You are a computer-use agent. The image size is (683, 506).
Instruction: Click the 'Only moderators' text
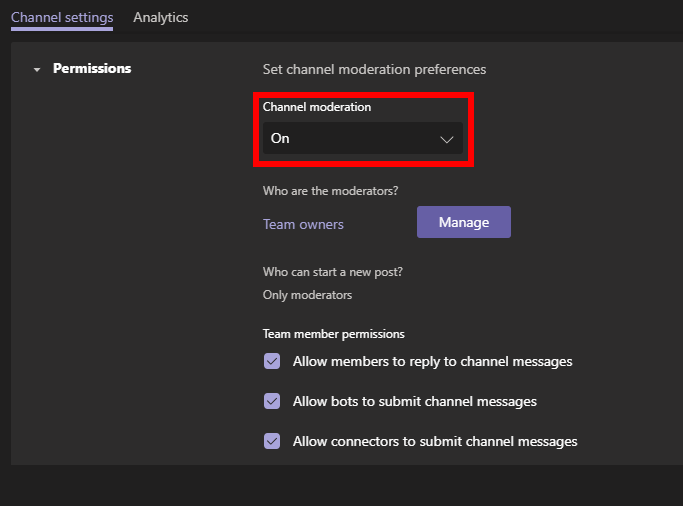307,295
